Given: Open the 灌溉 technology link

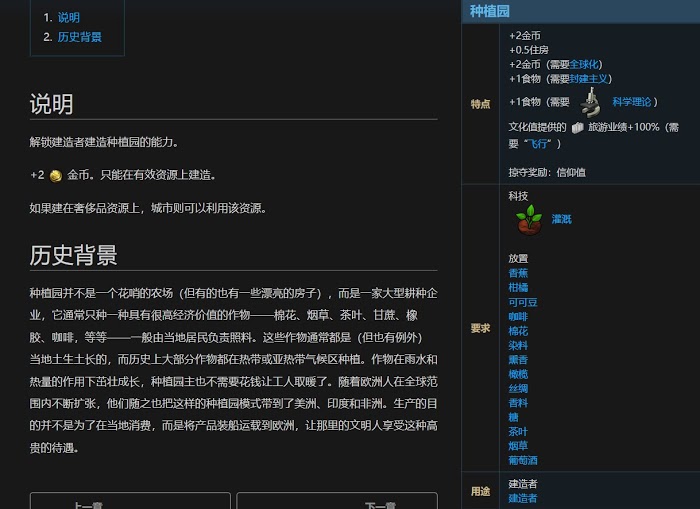Looking at the screenshot, I should pyautogui.click(x=562, y=219).
